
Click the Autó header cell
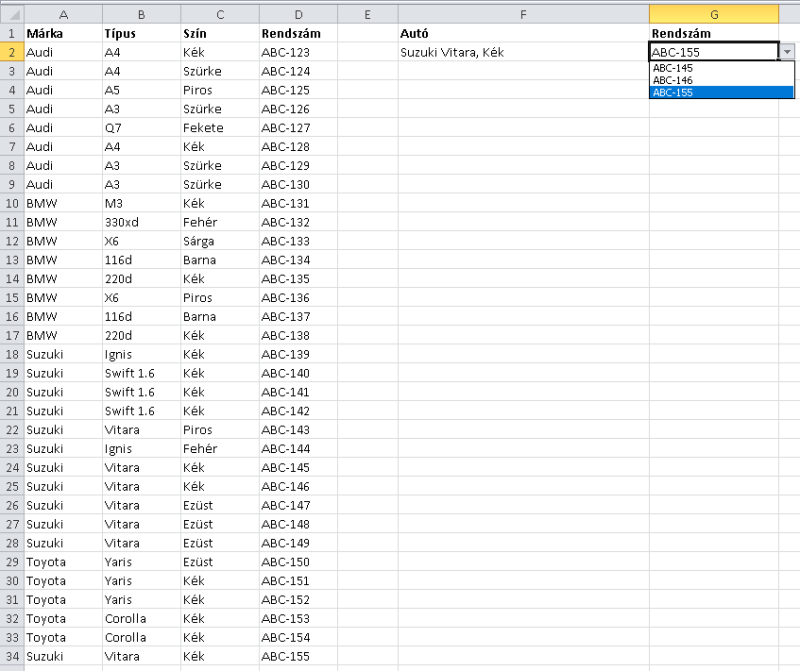tap(523, 33)
